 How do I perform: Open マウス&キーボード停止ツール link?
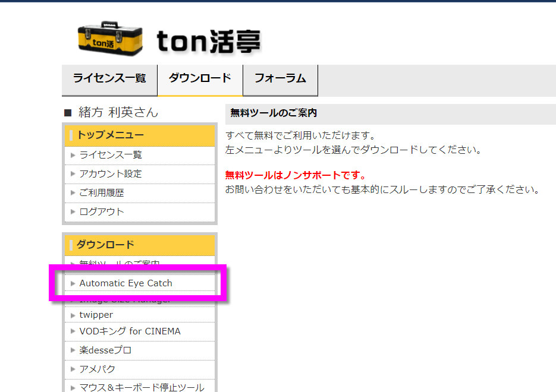coord(142,388)
